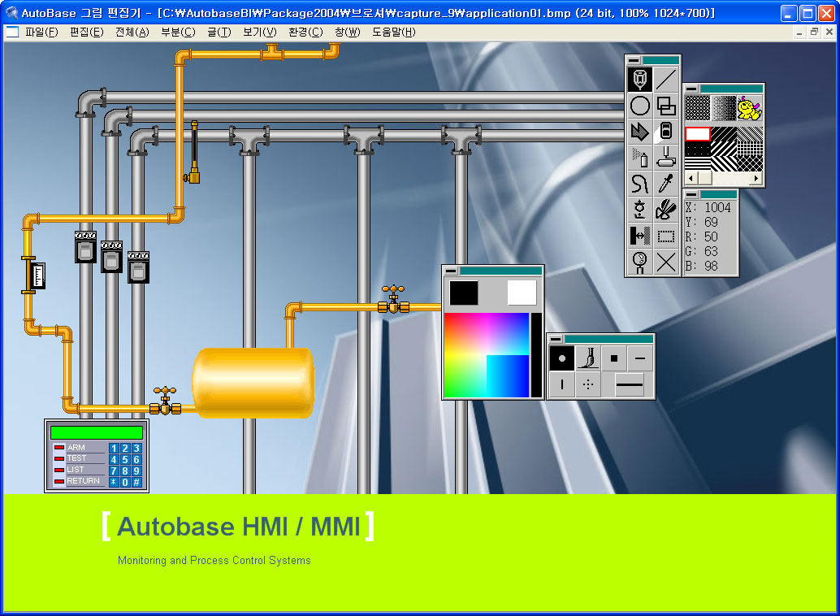Select the vertical line brush shape
The height and width of the screenshot is (616, 840).
pyautogui.click(x=561, y=384)
